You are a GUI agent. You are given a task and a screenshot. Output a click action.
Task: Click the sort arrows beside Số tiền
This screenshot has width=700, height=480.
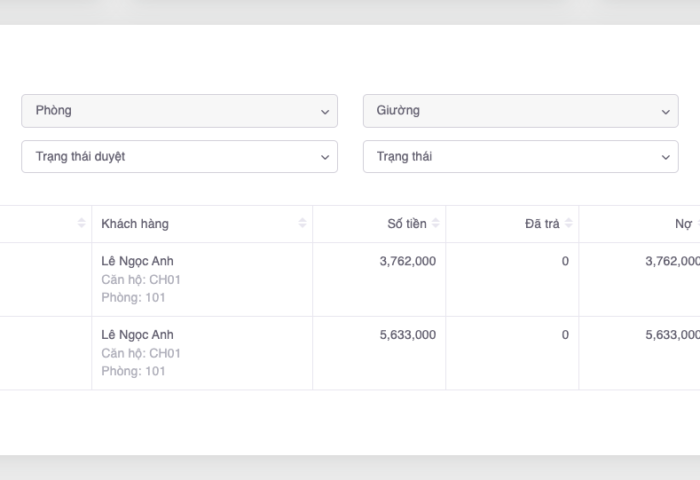436,224
